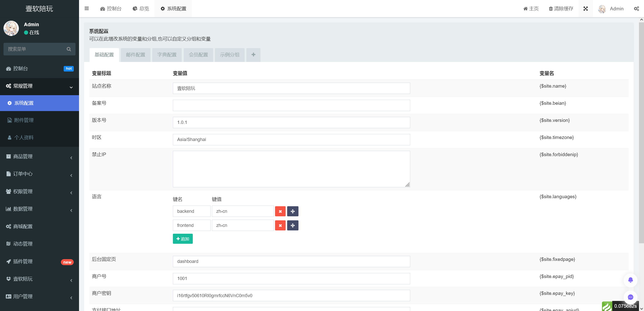The height and width of the screenshot is (311, 644).
Task: Expand the 订单中心 sidebar menu
Action: [40, 174]
